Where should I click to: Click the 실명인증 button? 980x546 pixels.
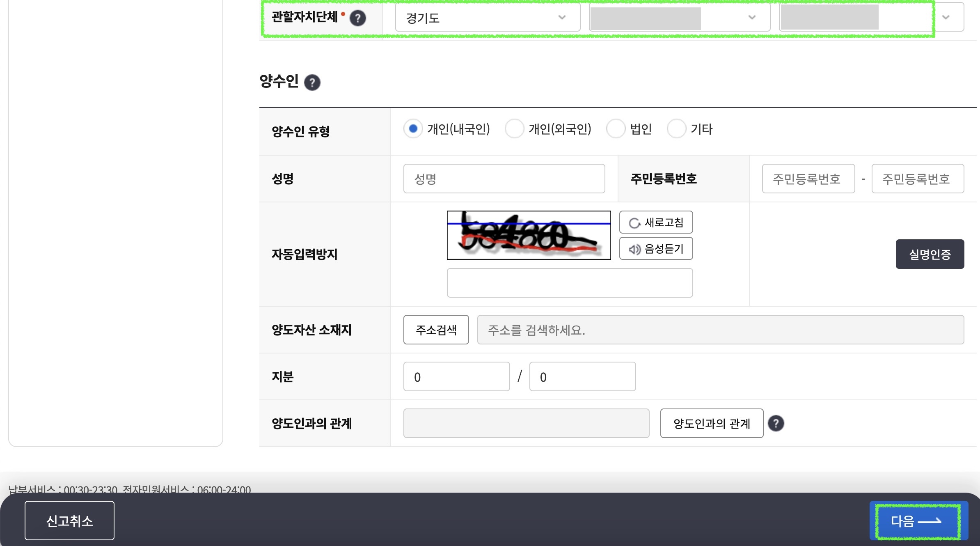click(x=930, y=254)
